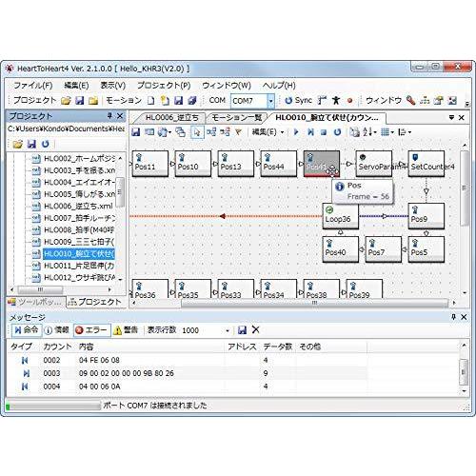Screen dimensions: 476x476
Task: Toggle the 情報 message filter
Action: (x=56, y=330)
